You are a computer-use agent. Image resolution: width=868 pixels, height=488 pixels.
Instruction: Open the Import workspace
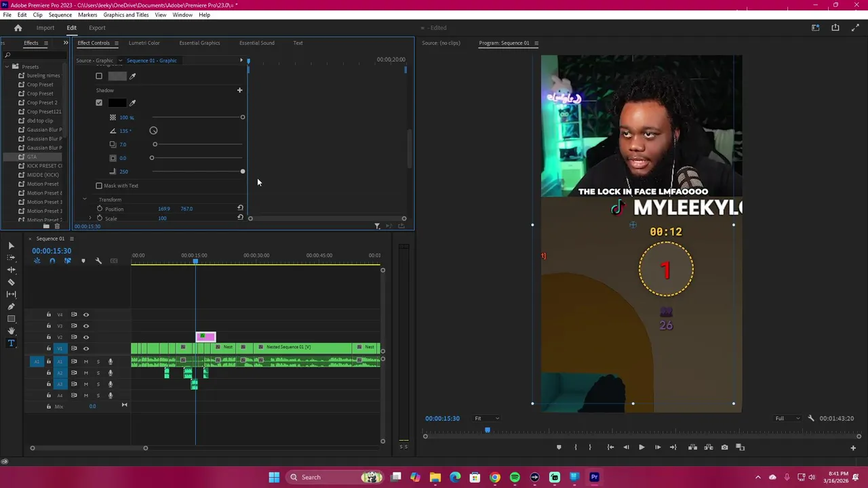pyautogui.click(x=45, y=28)
